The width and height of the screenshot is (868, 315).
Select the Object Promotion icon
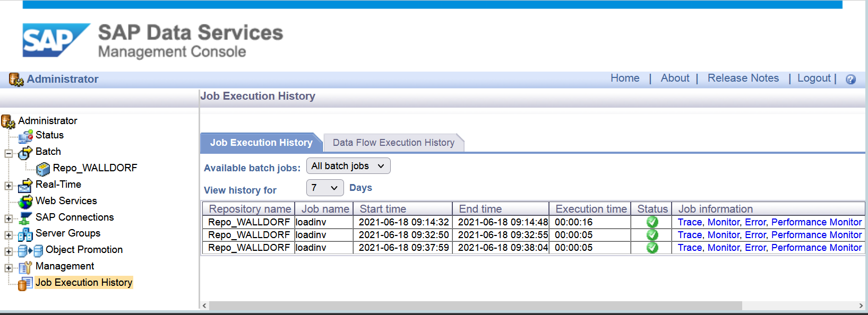tap(30, 250)
